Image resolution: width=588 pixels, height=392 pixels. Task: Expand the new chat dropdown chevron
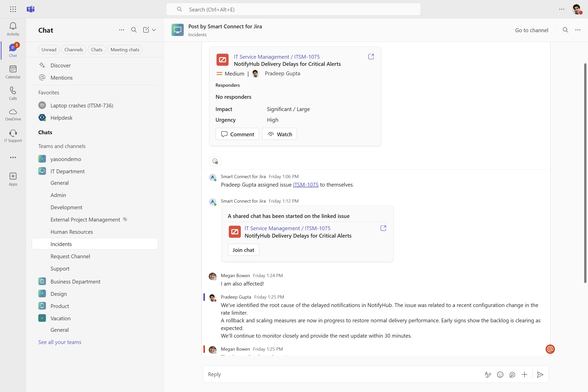coord(154,30)
